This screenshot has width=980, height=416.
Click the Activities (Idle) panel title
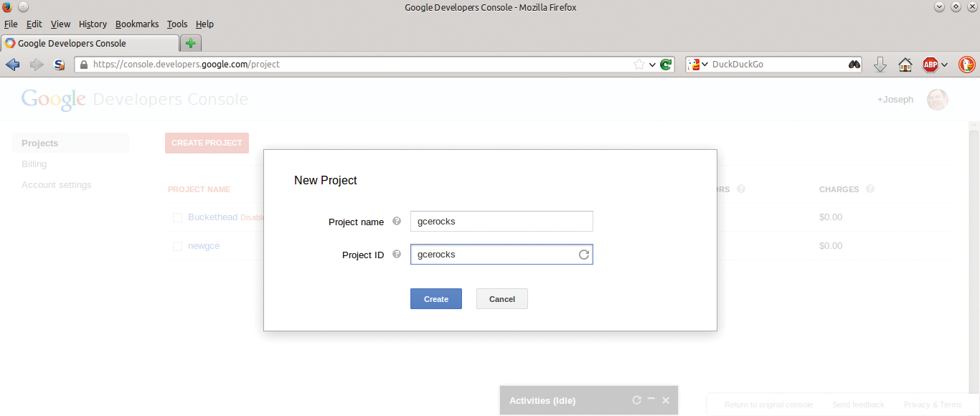coord(542,400)
